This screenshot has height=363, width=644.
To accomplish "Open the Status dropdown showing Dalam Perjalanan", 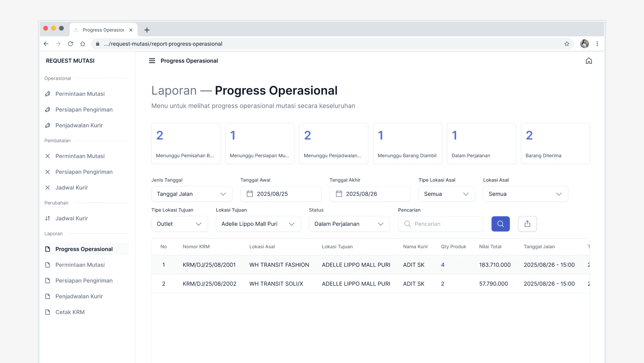I will pyautogui.click(x=349, y=224).
